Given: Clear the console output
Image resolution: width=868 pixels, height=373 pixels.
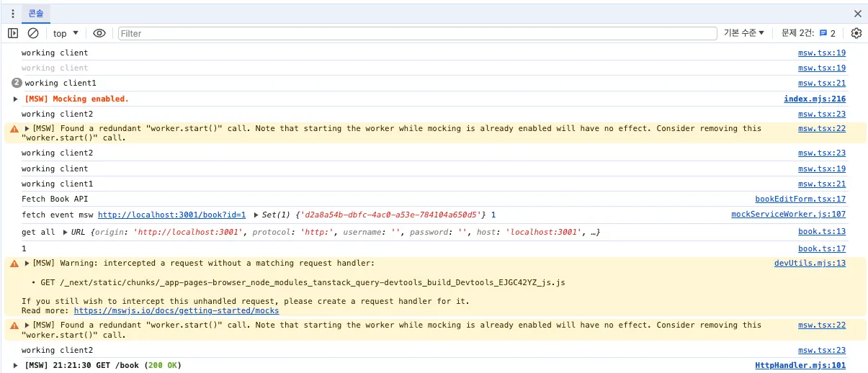Looking at the screenshot, I should (33, 33).
